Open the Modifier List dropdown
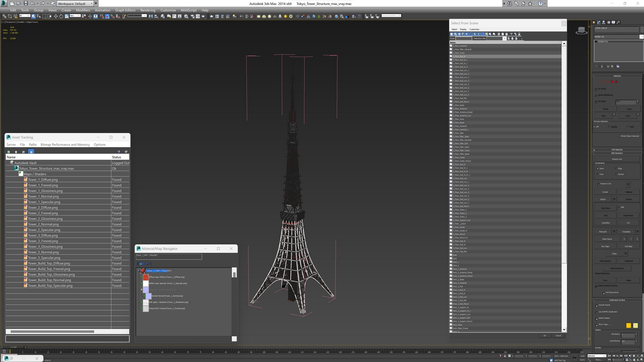This screenshot has height=362, width=644. [642, 37]
